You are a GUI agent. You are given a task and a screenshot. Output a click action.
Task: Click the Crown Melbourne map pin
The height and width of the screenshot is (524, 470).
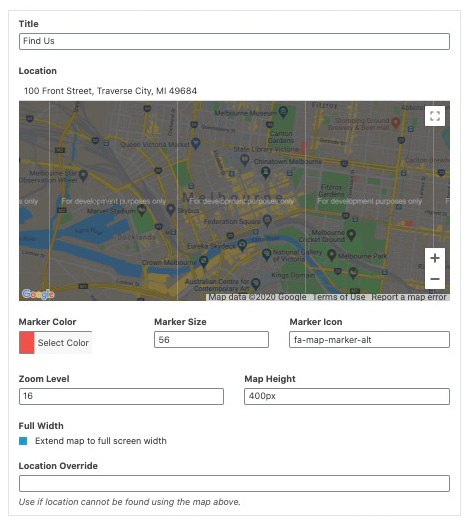click(x=203, y=261)
